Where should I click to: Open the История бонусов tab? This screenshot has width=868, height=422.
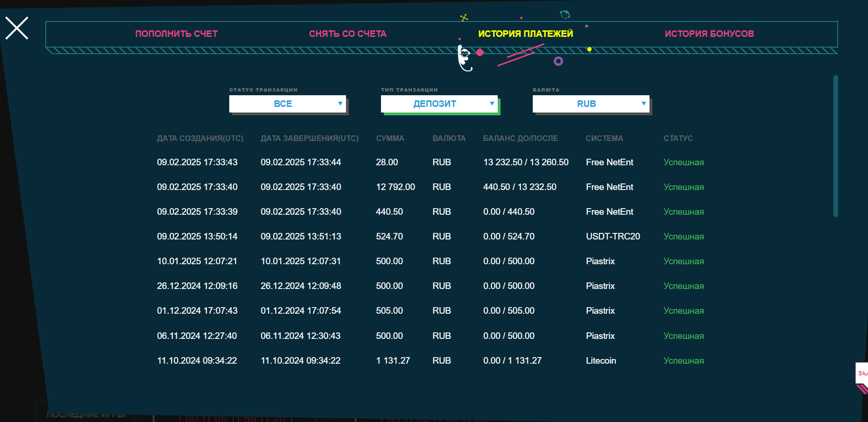click(709, 34)
